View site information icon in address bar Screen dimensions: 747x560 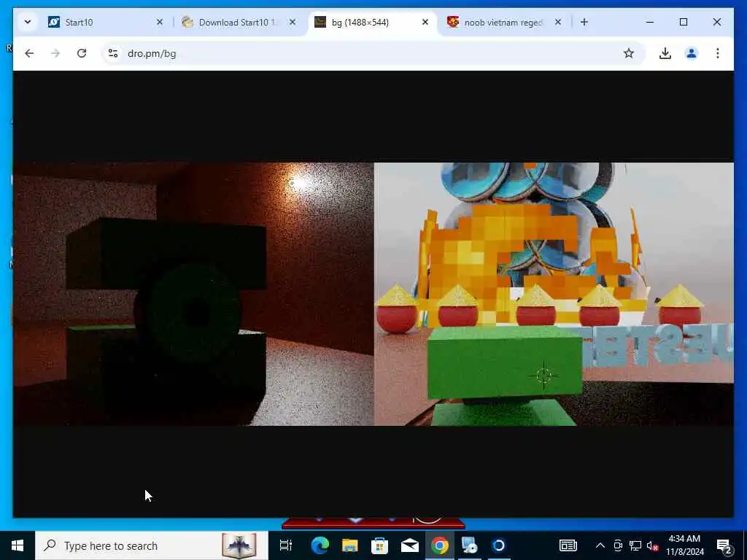113,53
